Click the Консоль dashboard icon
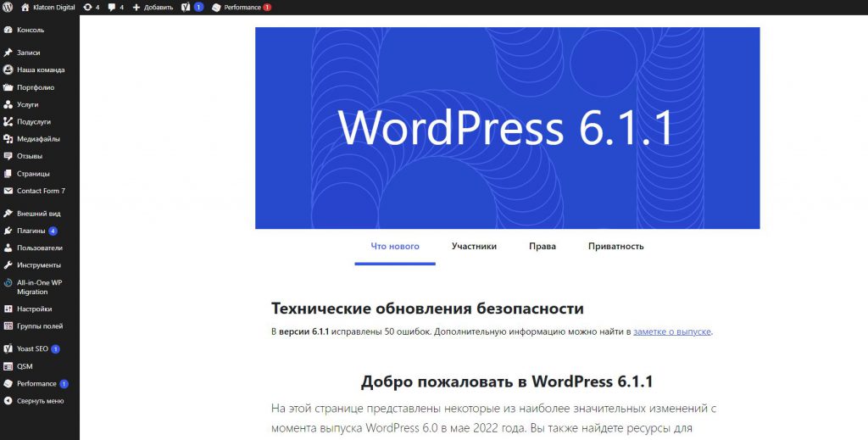 [8, 30]
